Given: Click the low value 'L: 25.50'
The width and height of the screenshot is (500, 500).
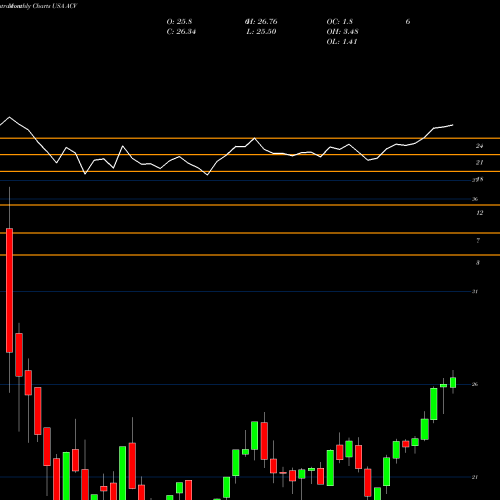Looking at the screenshot, I should (x=261, y=32).
